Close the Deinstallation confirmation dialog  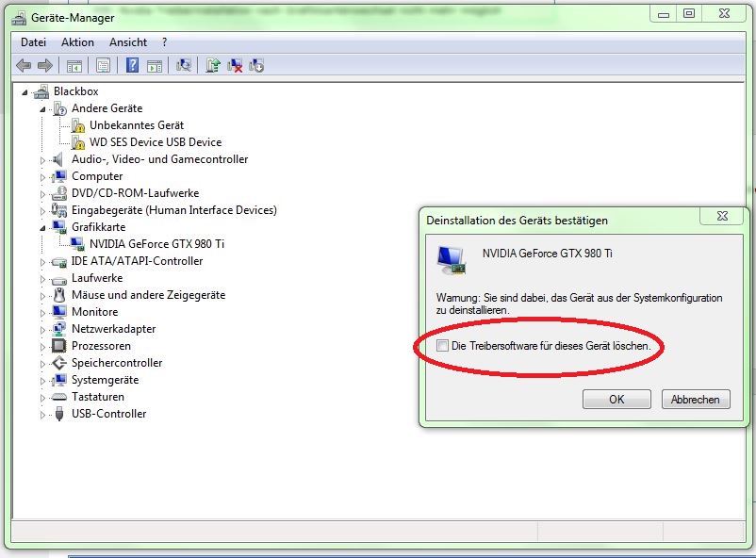tap(722, 216)
